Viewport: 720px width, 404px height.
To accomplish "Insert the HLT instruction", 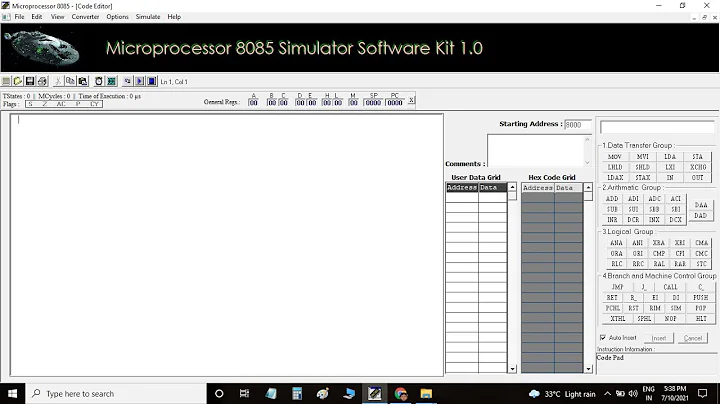I will 701,319.
